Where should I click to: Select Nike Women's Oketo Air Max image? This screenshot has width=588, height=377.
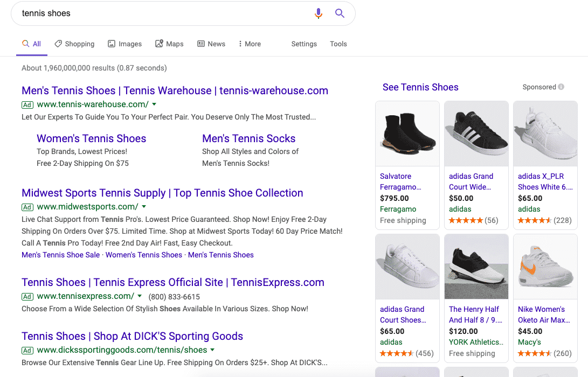coord(545,267)
